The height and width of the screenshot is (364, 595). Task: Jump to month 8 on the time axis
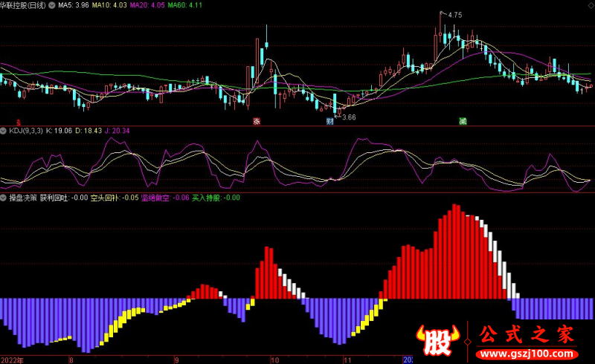71,360
